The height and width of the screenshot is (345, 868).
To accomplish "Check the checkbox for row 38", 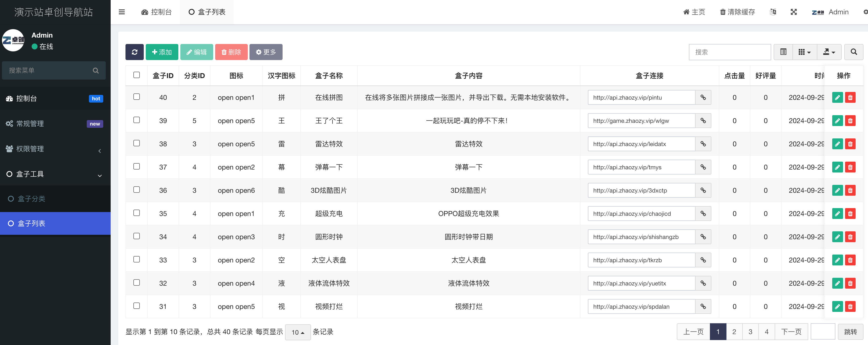I will pos(136,143).
